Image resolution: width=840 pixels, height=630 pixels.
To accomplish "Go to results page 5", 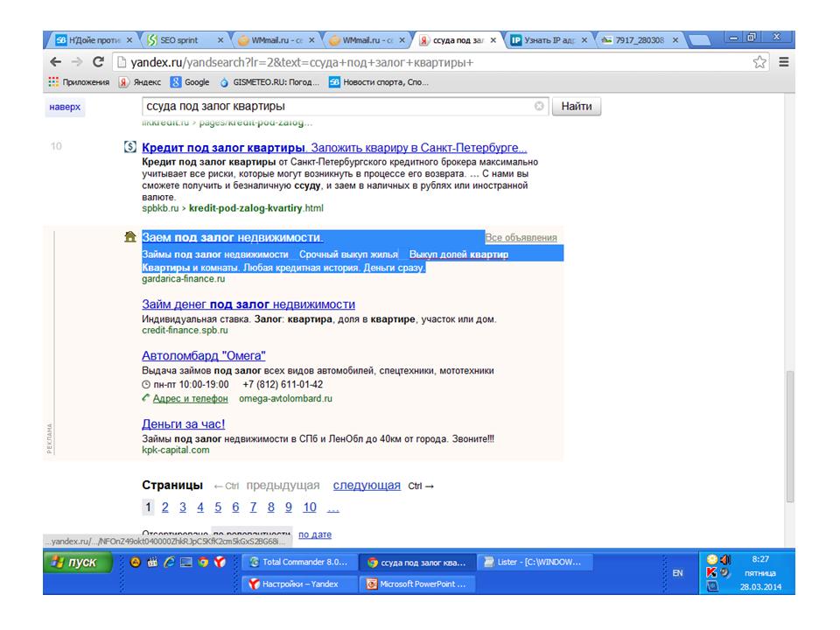I will (x=218, y=507).
